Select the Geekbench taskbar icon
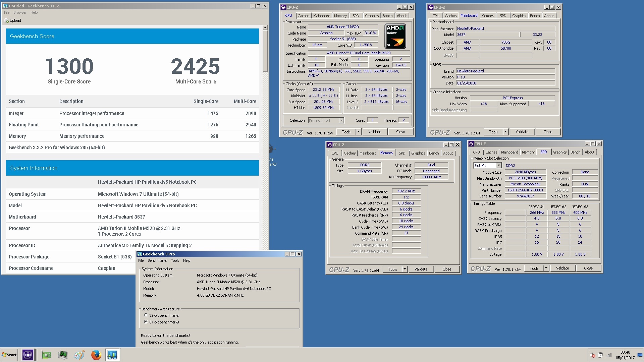Image resolution: width=644 pixels, height=362 pixels. tap(112, 355)
